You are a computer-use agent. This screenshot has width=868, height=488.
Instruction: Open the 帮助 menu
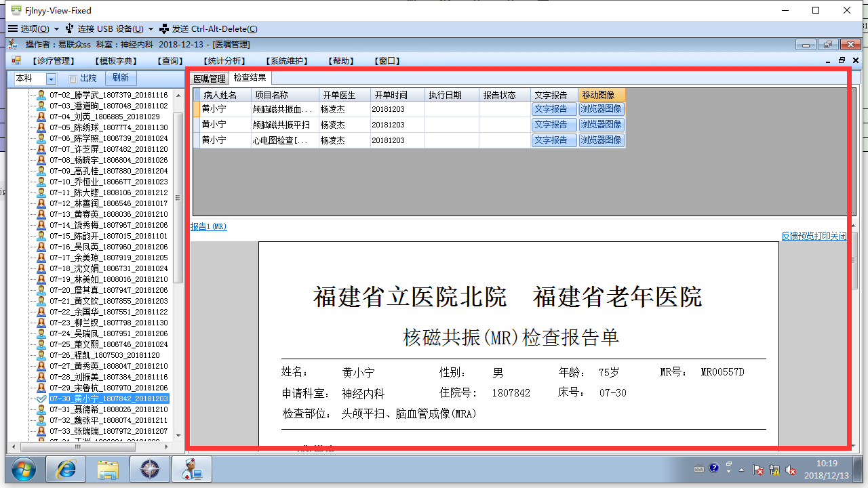341,61
